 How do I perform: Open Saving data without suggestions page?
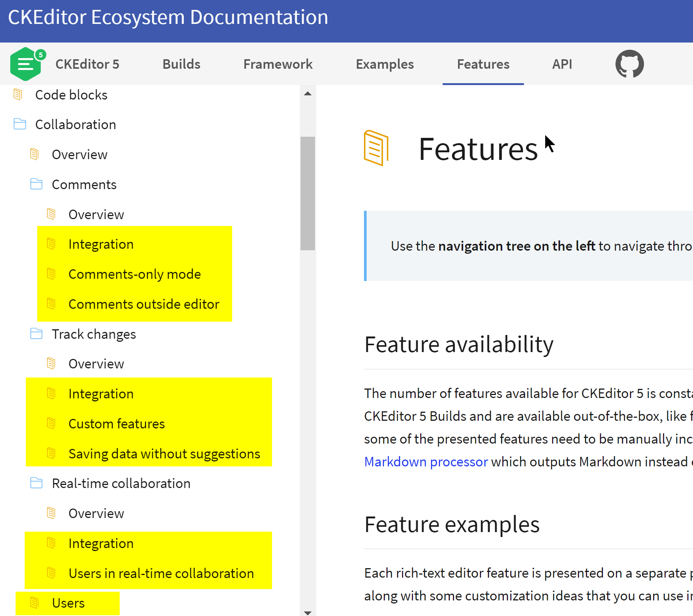165,454
